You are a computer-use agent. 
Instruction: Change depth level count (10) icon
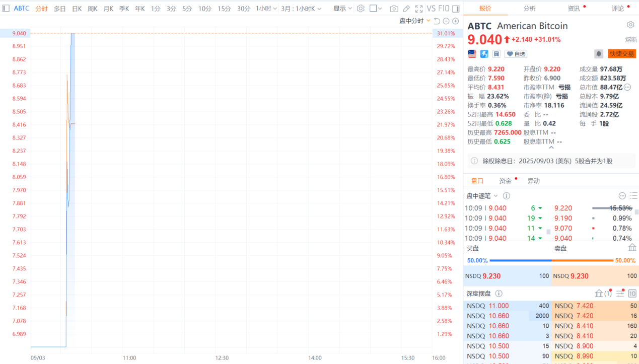tap(632, 294)
